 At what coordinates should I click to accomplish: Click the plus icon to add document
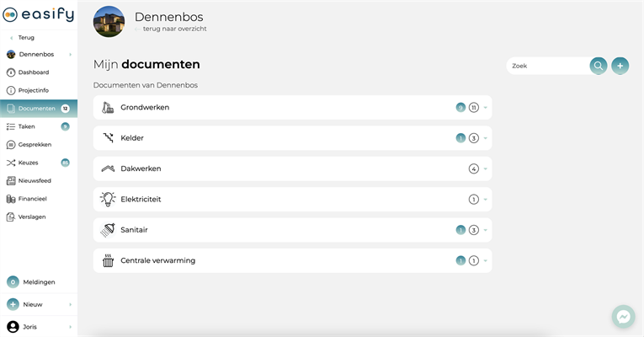620,66
